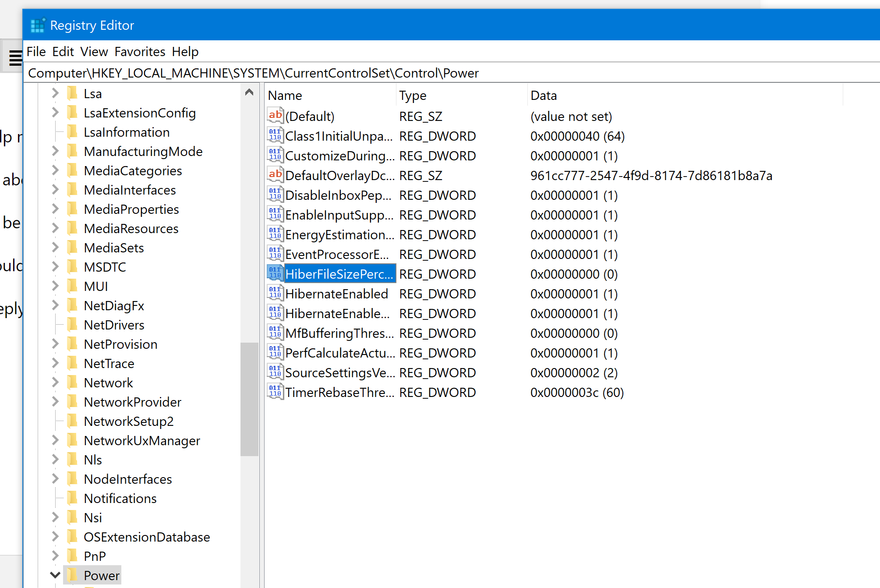
Task: Collapse the Power key in the tree
Action: (55, 575)
